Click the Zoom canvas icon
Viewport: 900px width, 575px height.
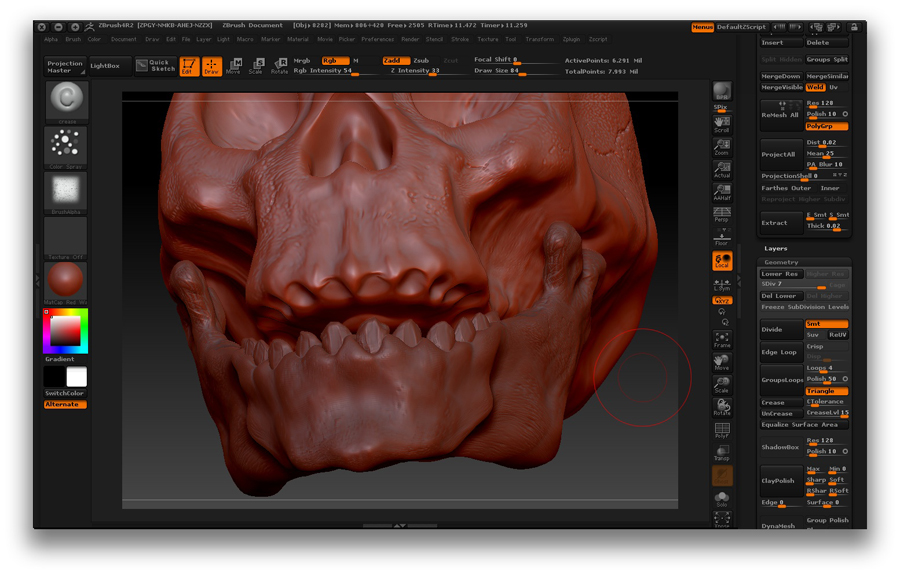721,147
